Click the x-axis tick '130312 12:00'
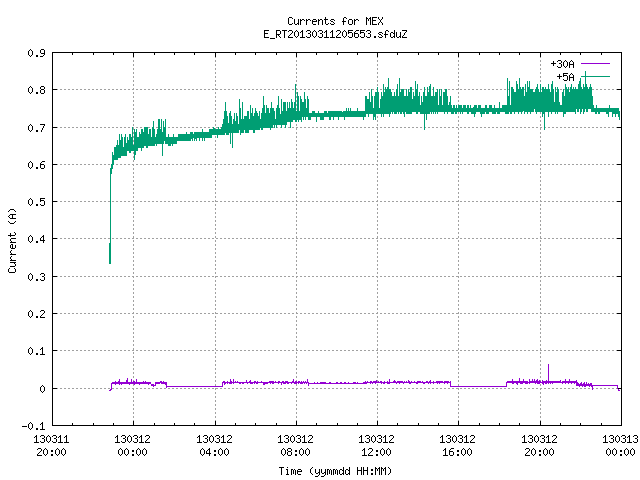Screen dimensions: 640x480 (x=377, y=446)
